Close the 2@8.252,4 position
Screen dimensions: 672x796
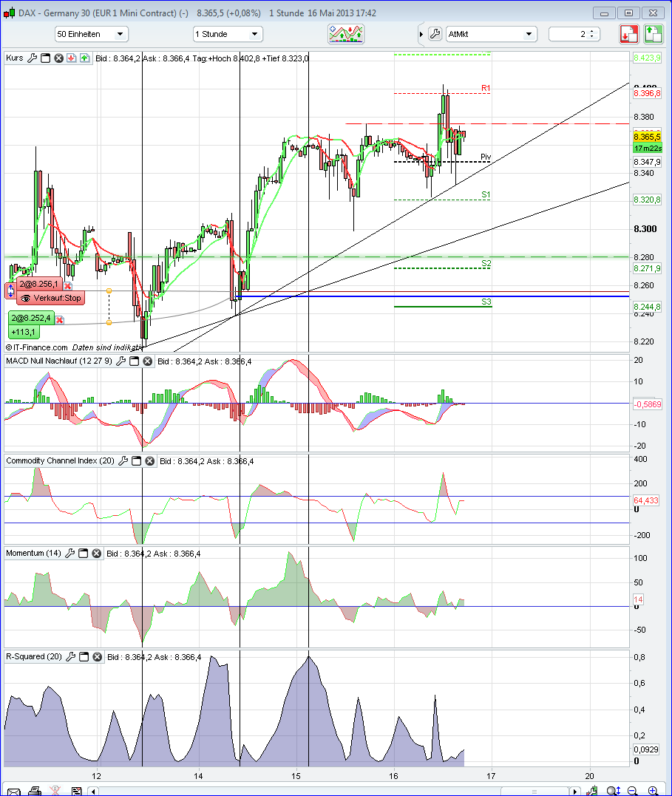coord(59,320)
